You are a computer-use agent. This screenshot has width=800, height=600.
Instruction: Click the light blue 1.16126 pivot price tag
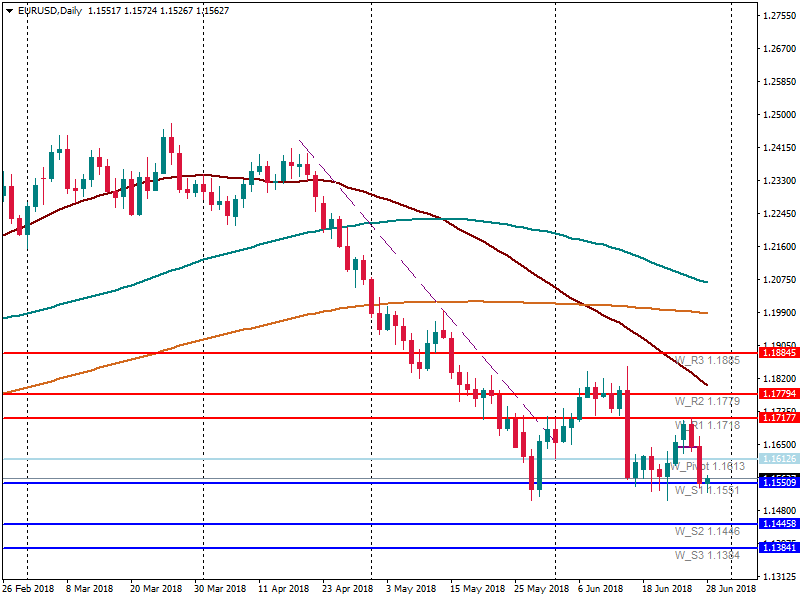point(779,459)
